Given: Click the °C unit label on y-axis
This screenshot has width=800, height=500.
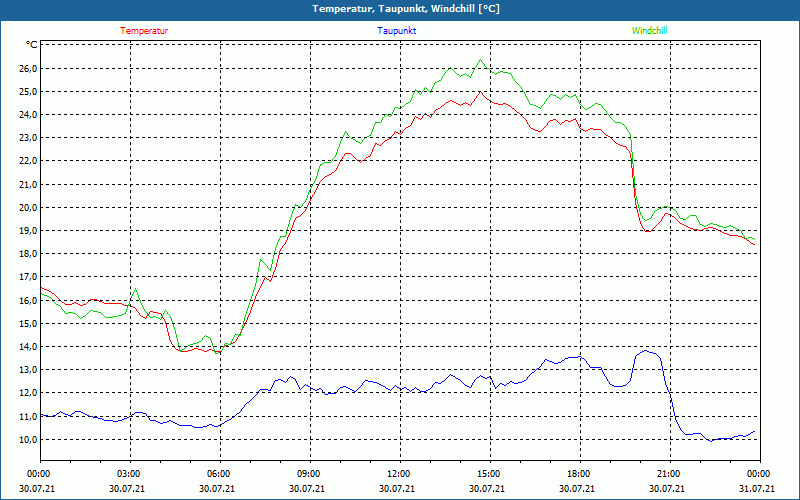Looking at the screenshot, I should point(31,45).
